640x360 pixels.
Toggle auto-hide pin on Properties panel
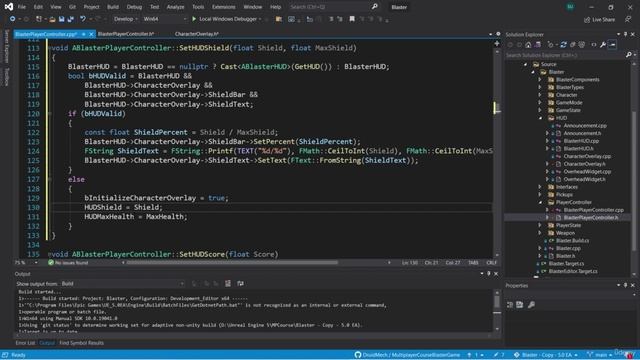pos(625,285)
